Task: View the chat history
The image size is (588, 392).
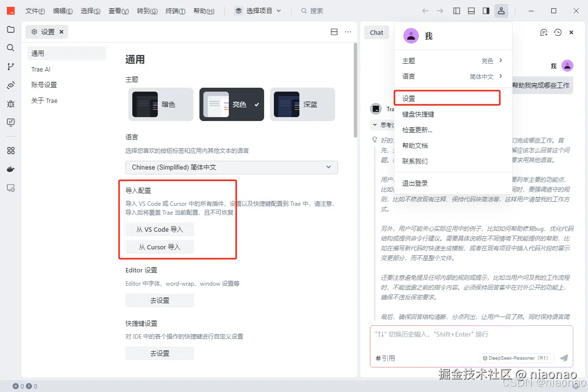Action: coord(557,32)
